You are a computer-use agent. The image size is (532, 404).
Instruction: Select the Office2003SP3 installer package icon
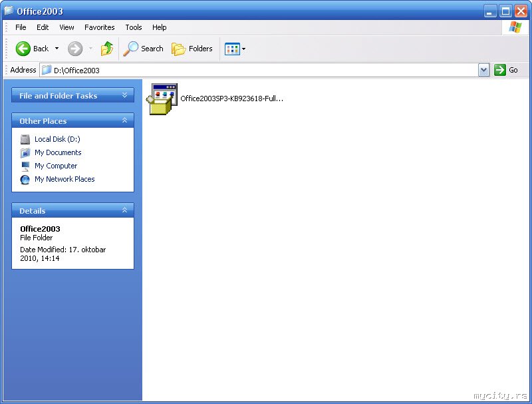162,99
